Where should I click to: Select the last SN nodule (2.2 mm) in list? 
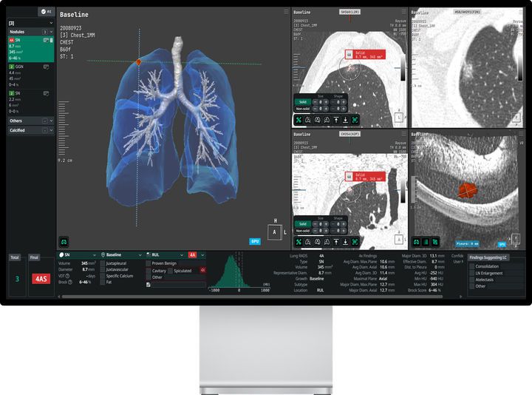[30, 101]
